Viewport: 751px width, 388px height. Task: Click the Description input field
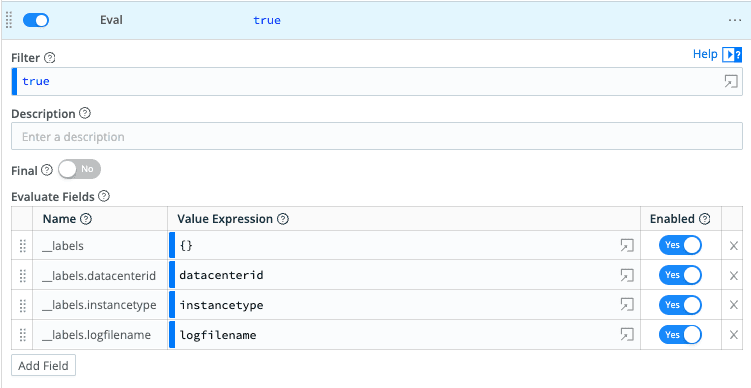(x=377, y=137)
